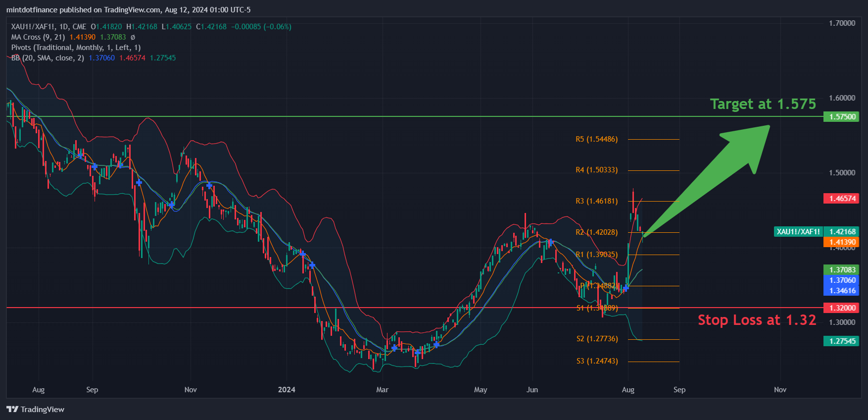The image size is (868, 420).
Task: Click the 'Stop Loss at 1.32' text annotation
Action: [x=757, y=320]
